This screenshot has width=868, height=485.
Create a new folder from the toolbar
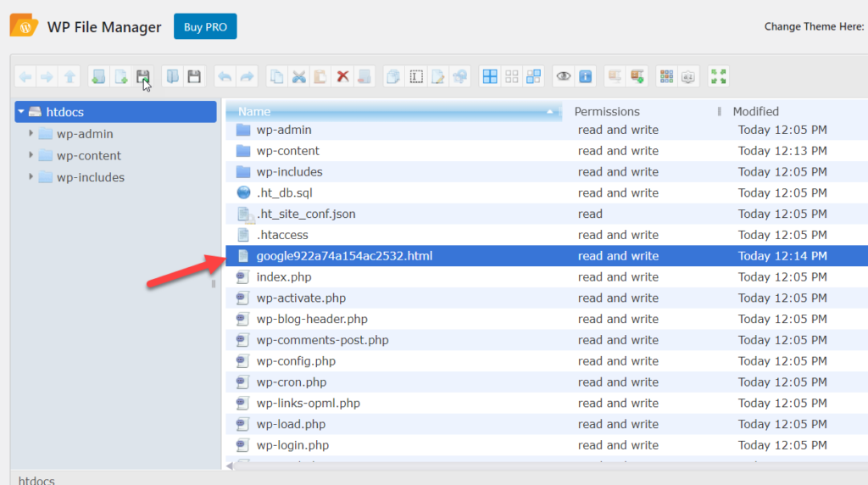(98, 76)
